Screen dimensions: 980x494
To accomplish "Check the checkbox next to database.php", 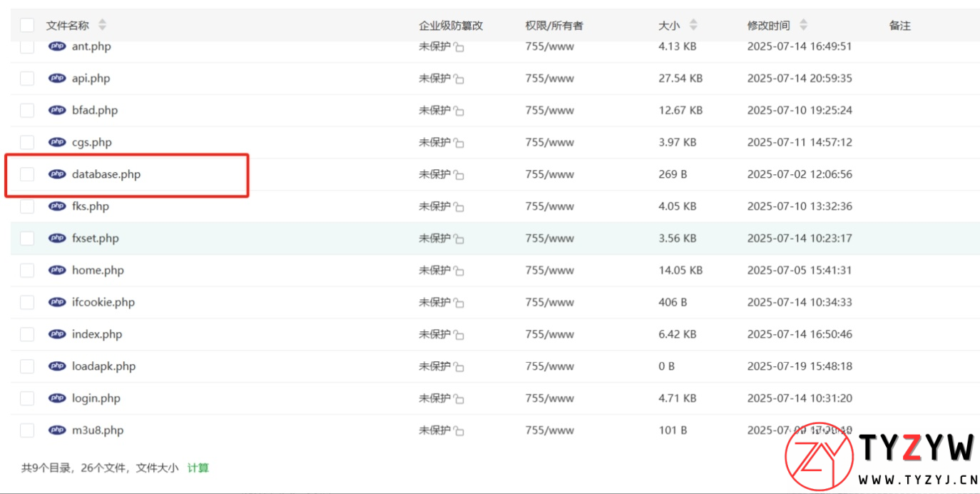I will (x=27, y=174).
